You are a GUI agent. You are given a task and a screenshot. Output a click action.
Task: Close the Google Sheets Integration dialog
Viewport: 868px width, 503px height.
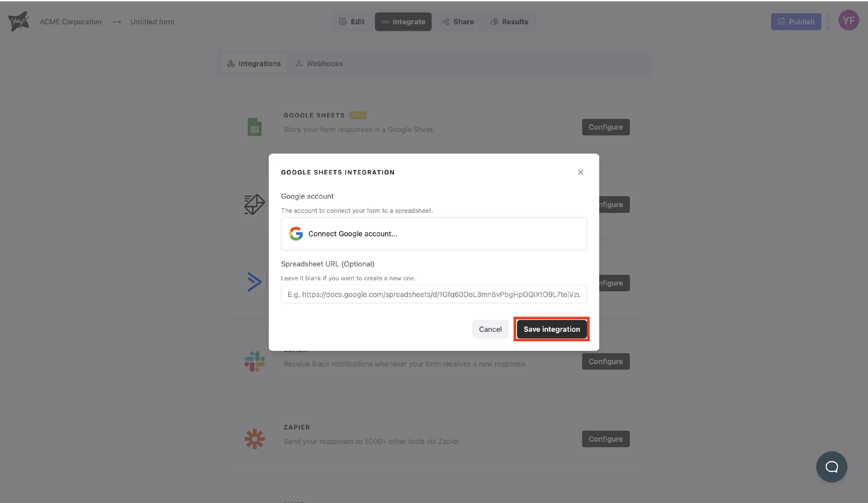pos(580,172)
